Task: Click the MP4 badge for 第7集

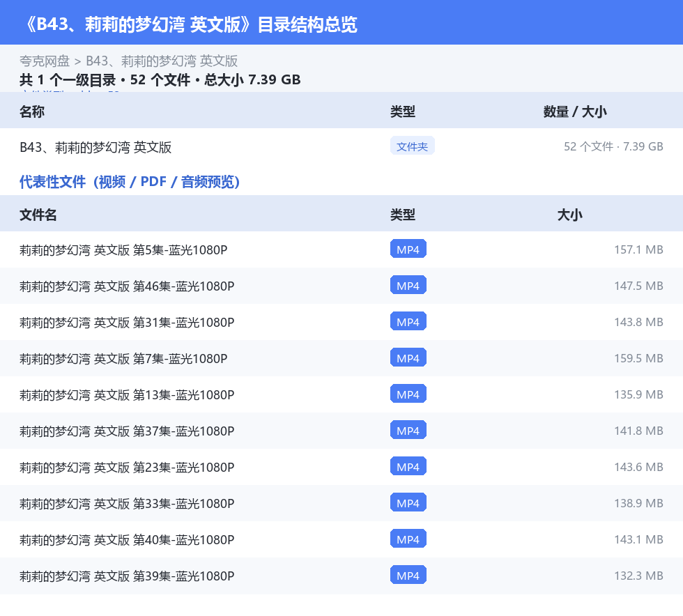Action: coord(408,357)
